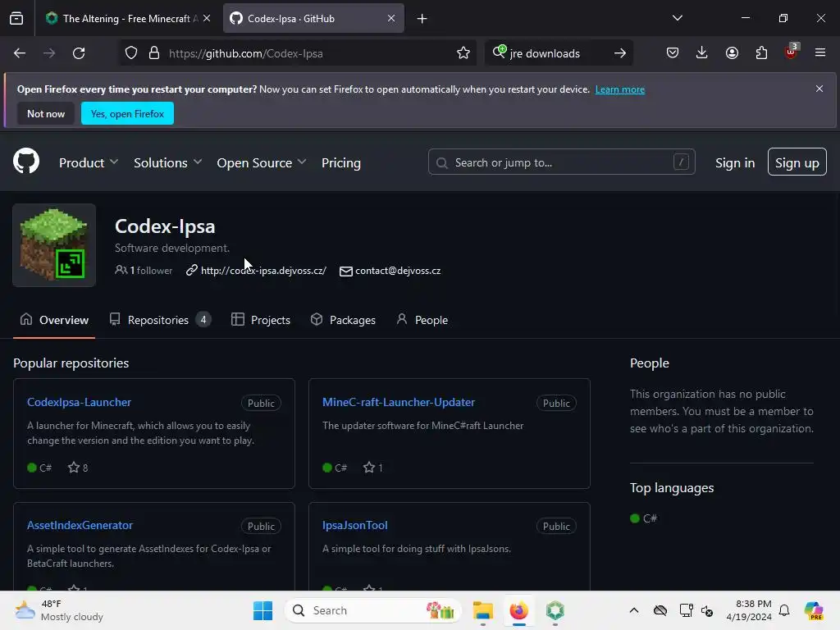Open the clock showing 8:38 PM
The width and height of the screenshot is (840, 630).
(x=749, y=610)
